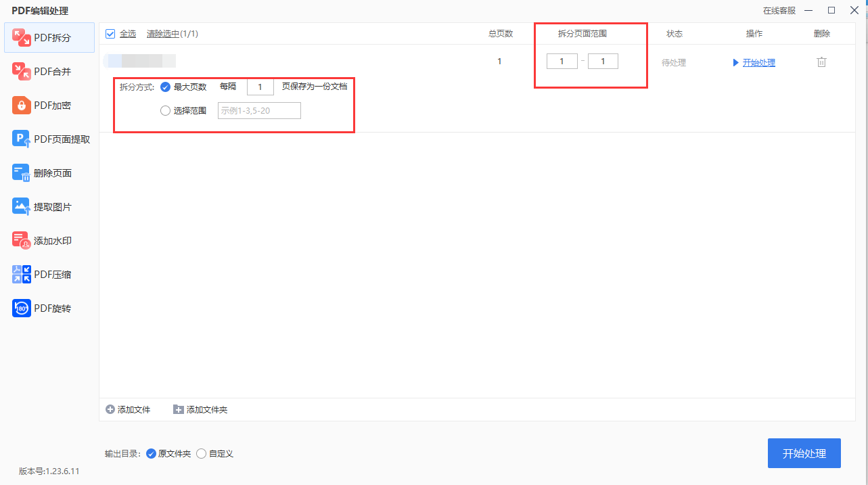Click the 拆分页面范围 column header
Image resolution: width=868 pixels, height=485 pixels.
(583, 34)
